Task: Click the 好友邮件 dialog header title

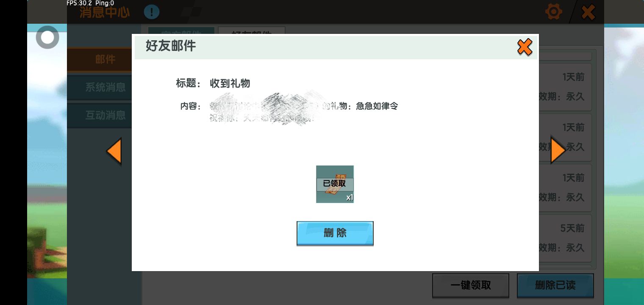Action: click(x=171, y=46)
